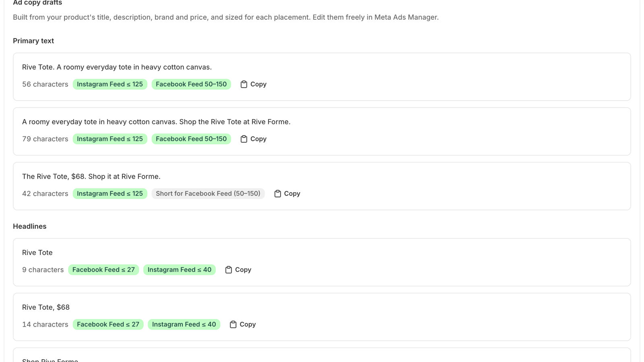Click clipboard icon for Rive Tote, $68 headline
This screenshot has width=644, height=362.
click(233, 324)
